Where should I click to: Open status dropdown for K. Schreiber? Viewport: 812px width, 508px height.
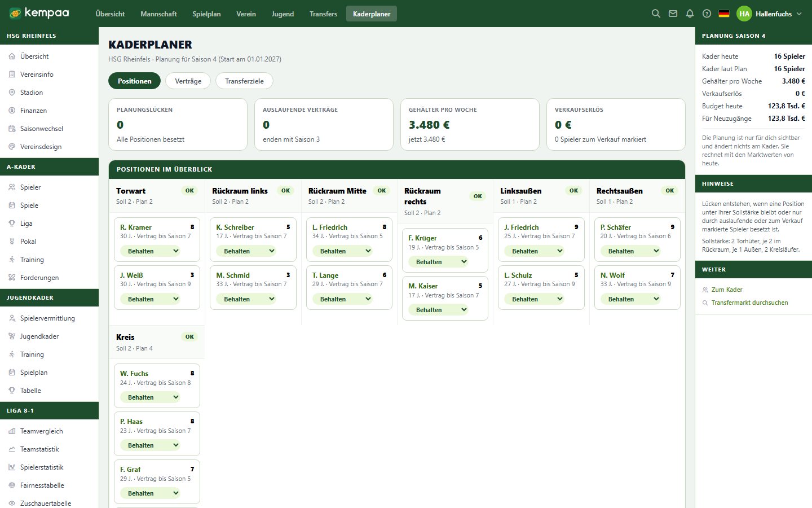246,251
